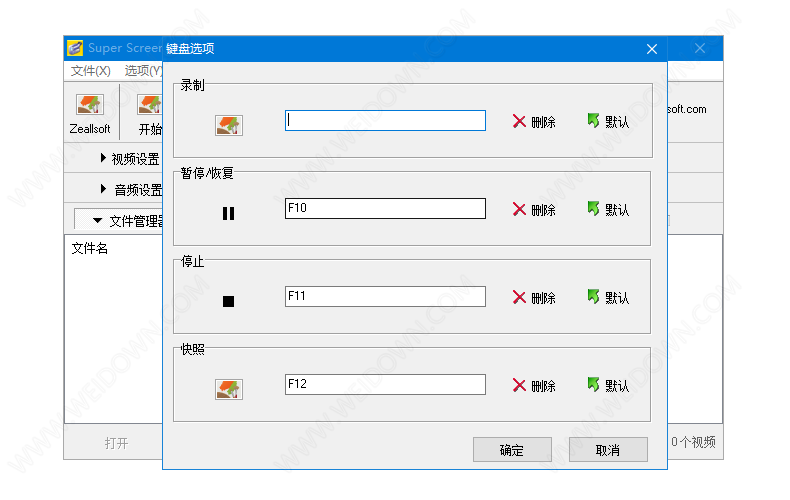The height and width of the screenshot is (500, 790).
Task: Click the black stop square icon
Action: [x=228, y=301]
